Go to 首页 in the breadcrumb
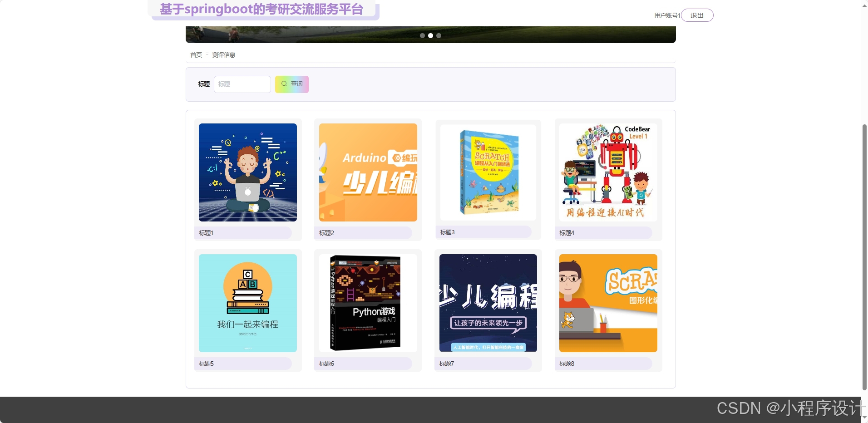868x423 pixels. click(x=196, y=55)
